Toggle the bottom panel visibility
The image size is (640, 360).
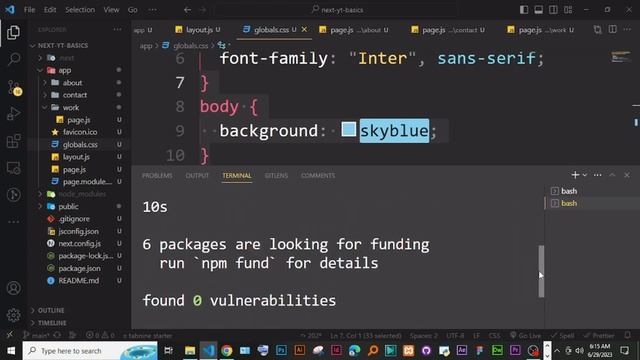pyautogui.click(x=538, y=10)
